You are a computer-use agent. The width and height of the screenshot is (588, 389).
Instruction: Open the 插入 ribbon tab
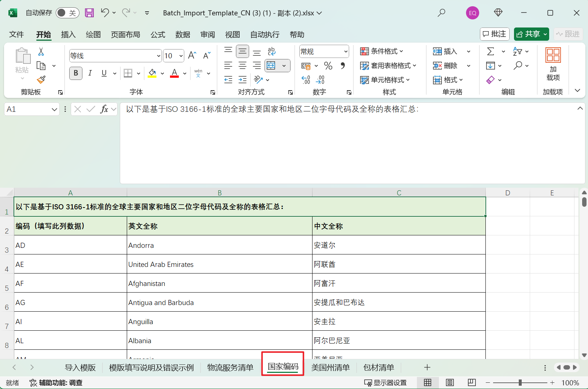(x=68, y=34)
